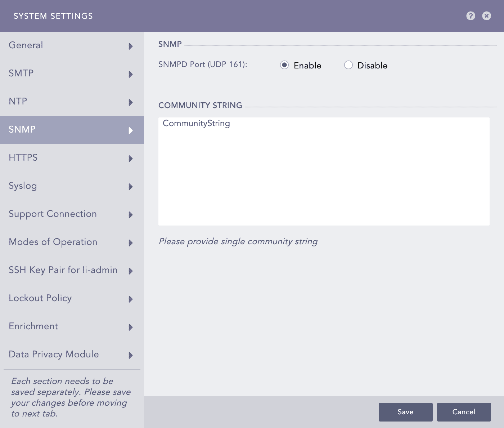Click the Lockout Policy arrow

[130, 299]
